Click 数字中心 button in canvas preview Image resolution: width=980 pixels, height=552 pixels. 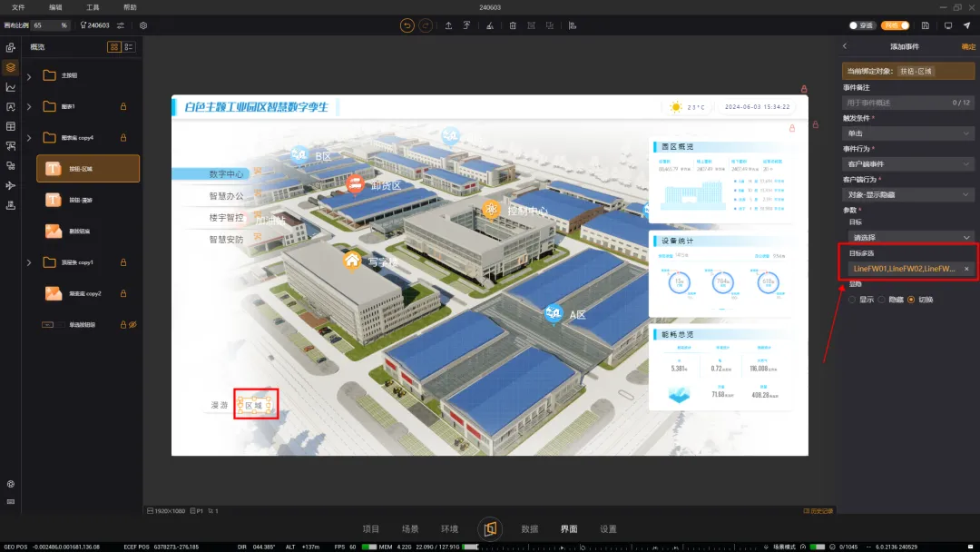coord(211,173)
